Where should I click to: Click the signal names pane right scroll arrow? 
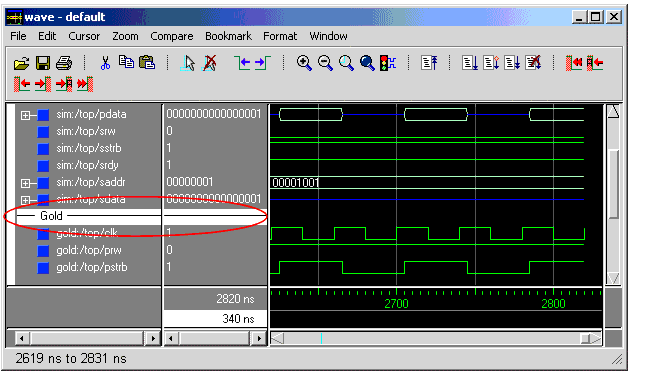153,338
